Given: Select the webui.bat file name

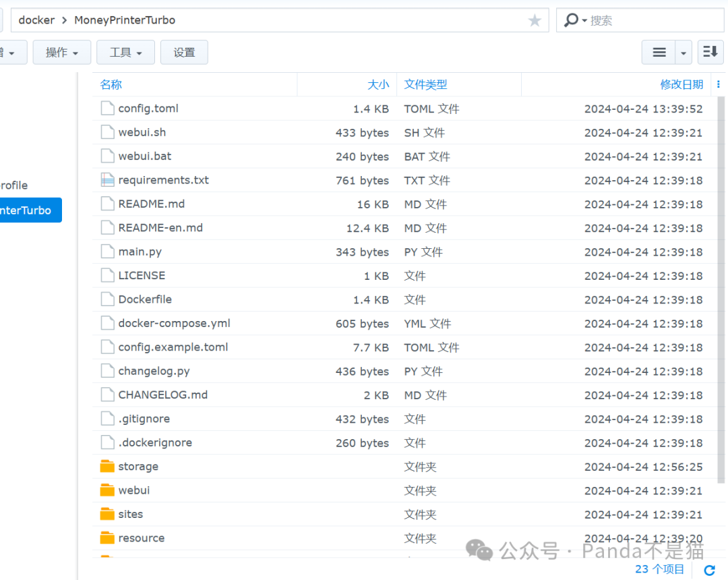Looking at the screenshot, I should 144,156.
